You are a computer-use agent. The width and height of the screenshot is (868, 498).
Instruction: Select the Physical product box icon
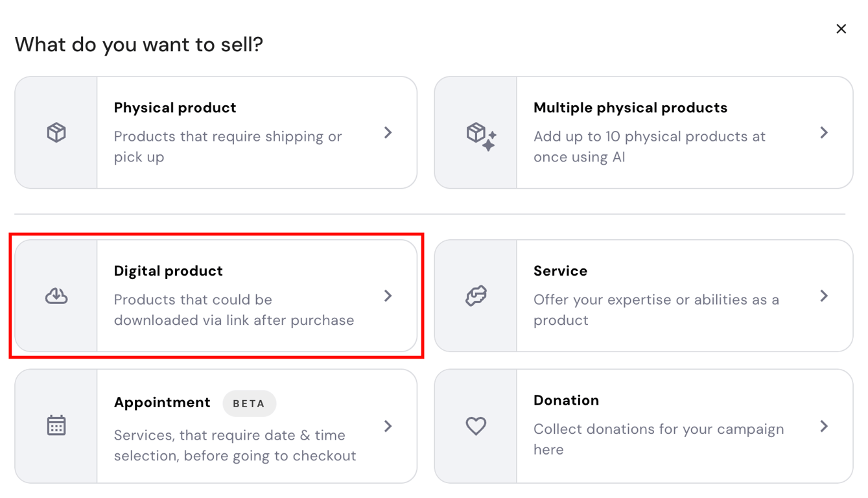pos(56,132)
